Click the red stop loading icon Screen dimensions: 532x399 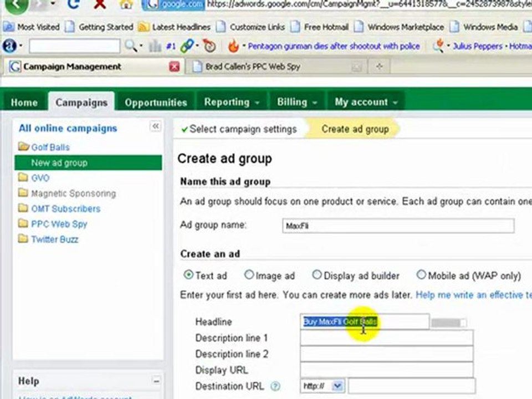(x=99, y=4)
